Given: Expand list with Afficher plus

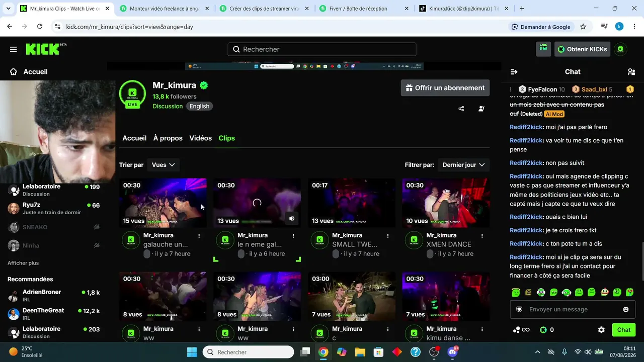Looking at the screenshot, I should pyautogui.click(x=23, y=263).
